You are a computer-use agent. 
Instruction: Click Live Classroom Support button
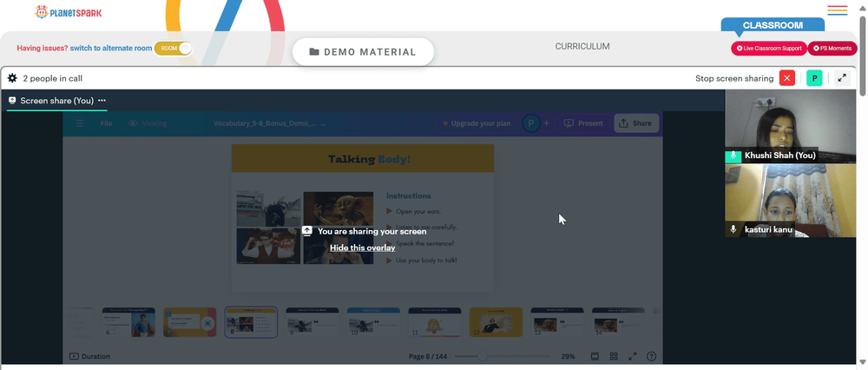[769, 48]
